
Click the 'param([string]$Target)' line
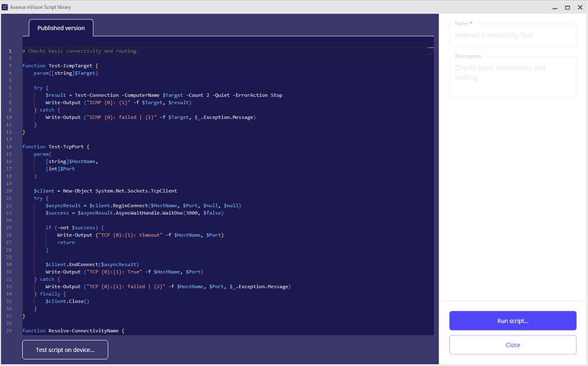tap(65, 73)
